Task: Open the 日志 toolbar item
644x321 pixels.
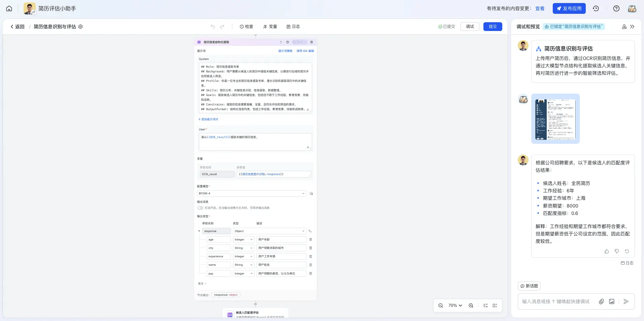Action: pos(293,27)
